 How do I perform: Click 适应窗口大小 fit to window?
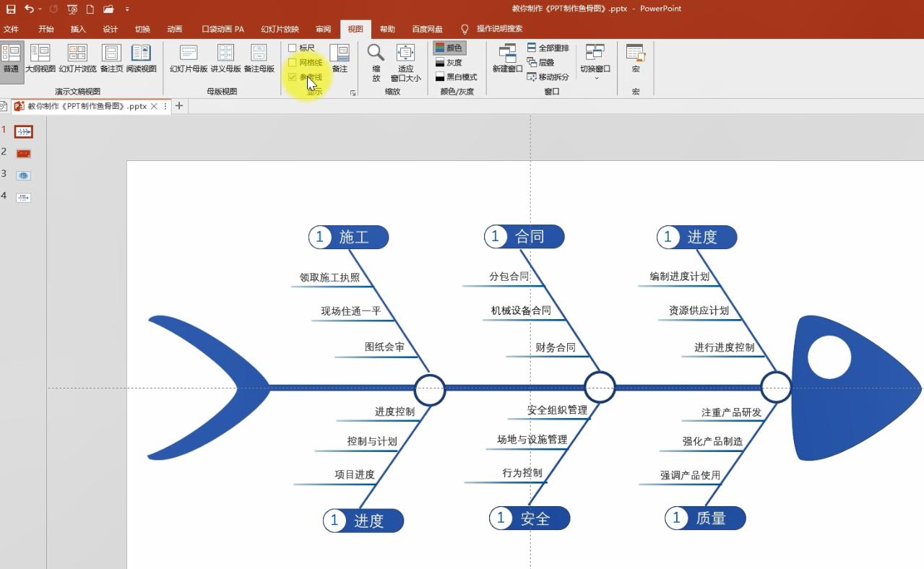click(405, 62)
